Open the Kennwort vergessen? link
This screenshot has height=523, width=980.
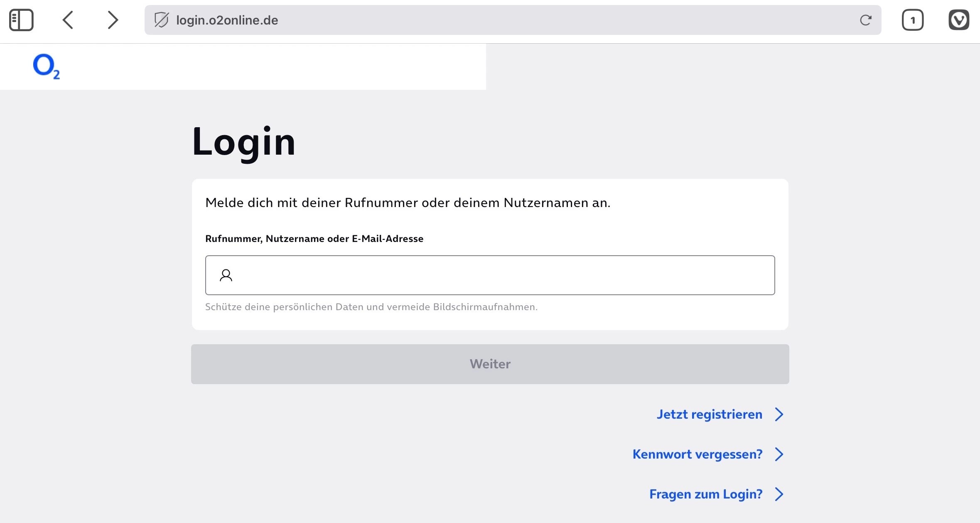697,454
